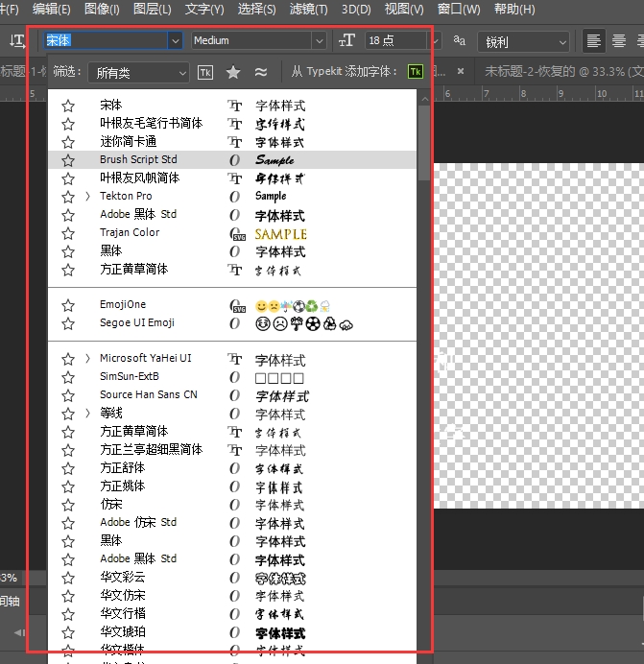
Task: Favorite the Brush Script Std font
Action: point(68,160)
